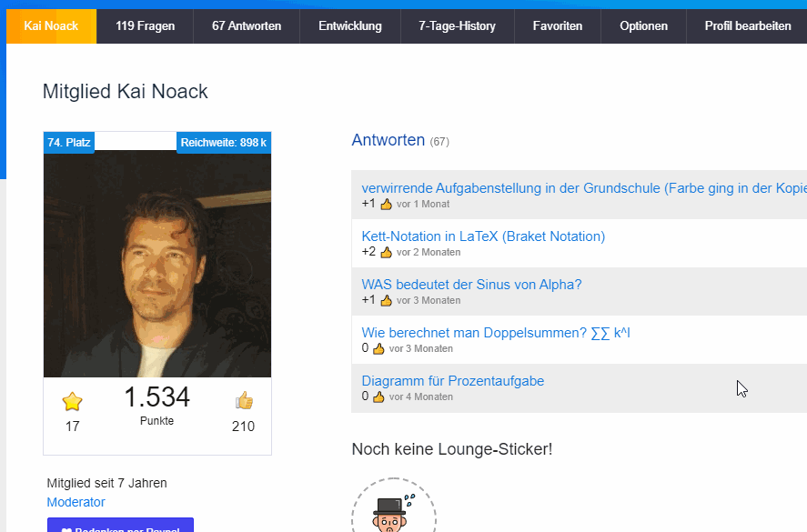Open the Kai Noack profile tab
Viewport: 807px width, 532px height.
point(51,25)
